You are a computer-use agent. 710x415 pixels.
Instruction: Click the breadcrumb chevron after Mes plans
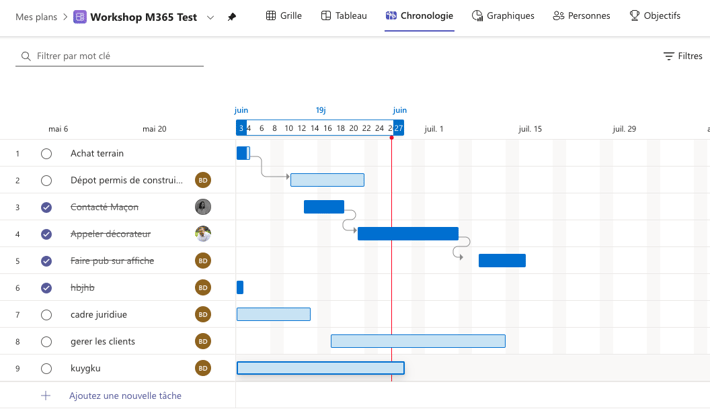tap(65, 17)
